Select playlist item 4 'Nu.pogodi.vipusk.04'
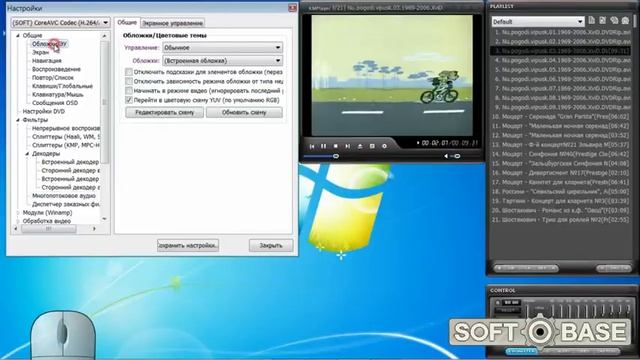 [x=560, y=60]
